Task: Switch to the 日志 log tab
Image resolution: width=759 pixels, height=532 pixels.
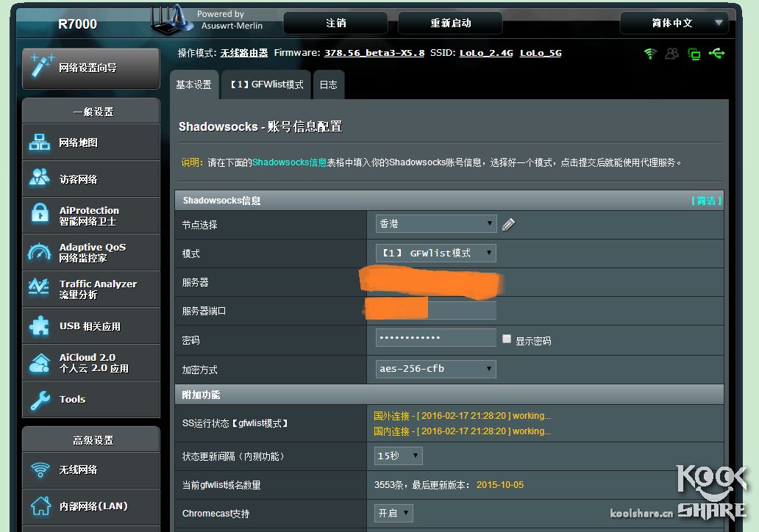Action: tap(328, 84)
